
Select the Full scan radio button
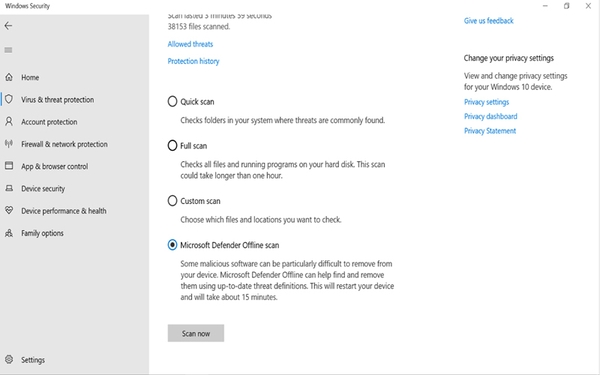pyautogui.click(x=172, y=145)
